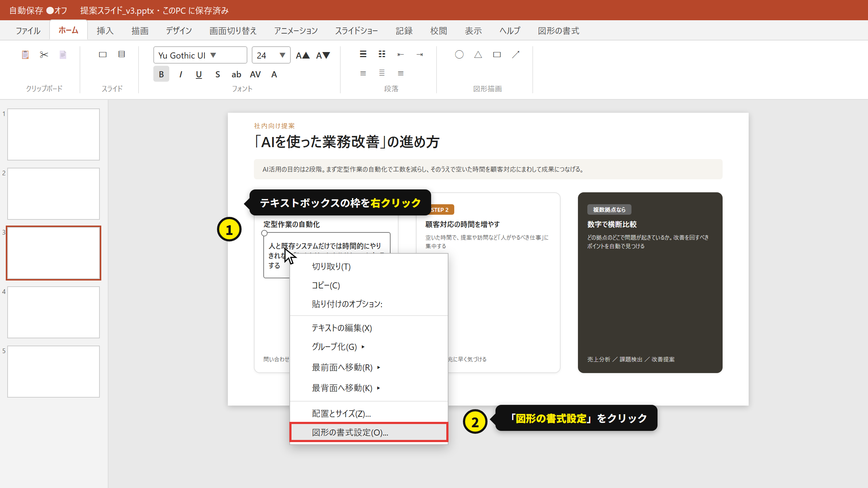Click the slide title 「AIを使った業務改善」の進め方
The image size is (868, 488).
tap(347, 142)
